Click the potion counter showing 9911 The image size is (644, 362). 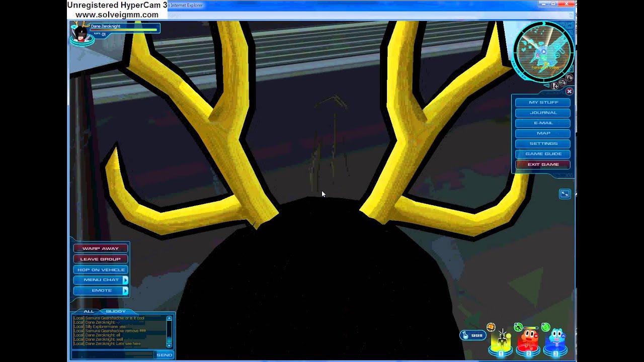point(472,335)
